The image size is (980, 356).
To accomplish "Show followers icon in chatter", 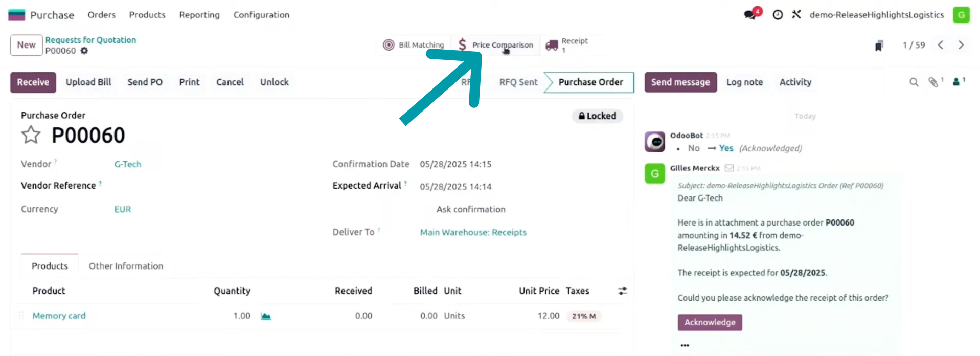I will click(x=956, y=82).
